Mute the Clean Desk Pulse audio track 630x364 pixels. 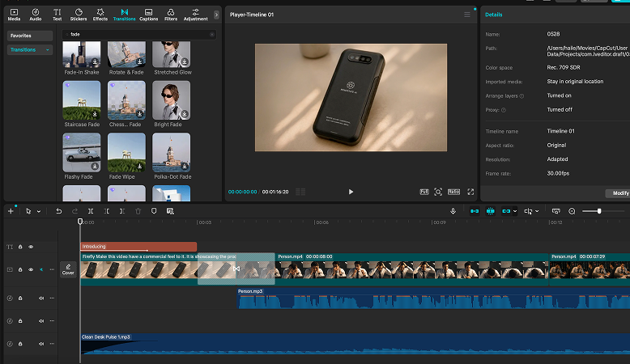(41, 344)
